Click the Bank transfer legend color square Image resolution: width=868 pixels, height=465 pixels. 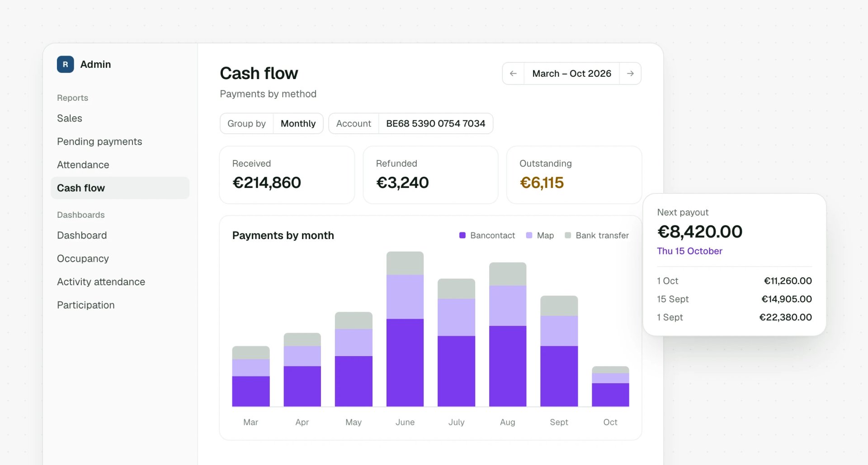point(568,235)
